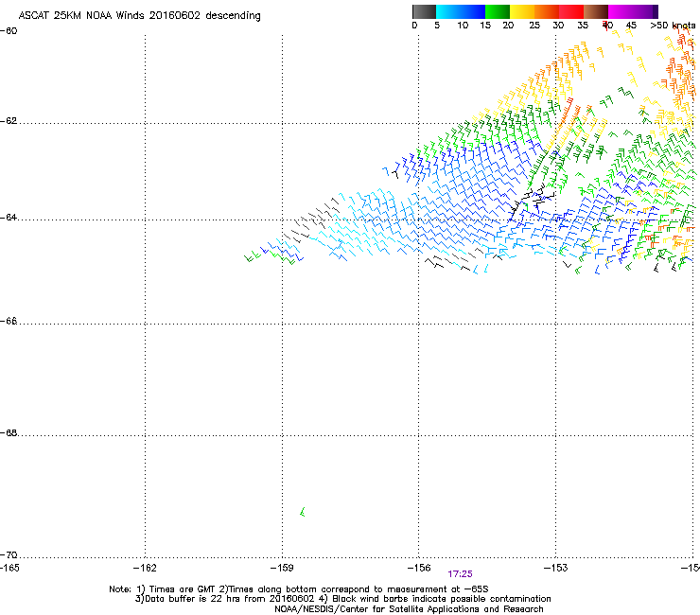Click the -165 longitude axis label
The height and width of the screenshot is (615, 700).
tap(9, 568)
